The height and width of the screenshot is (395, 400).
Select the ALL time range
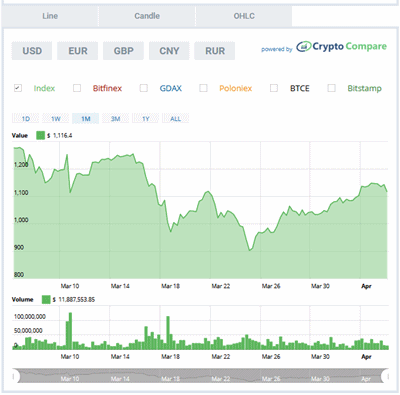(175, 119)
